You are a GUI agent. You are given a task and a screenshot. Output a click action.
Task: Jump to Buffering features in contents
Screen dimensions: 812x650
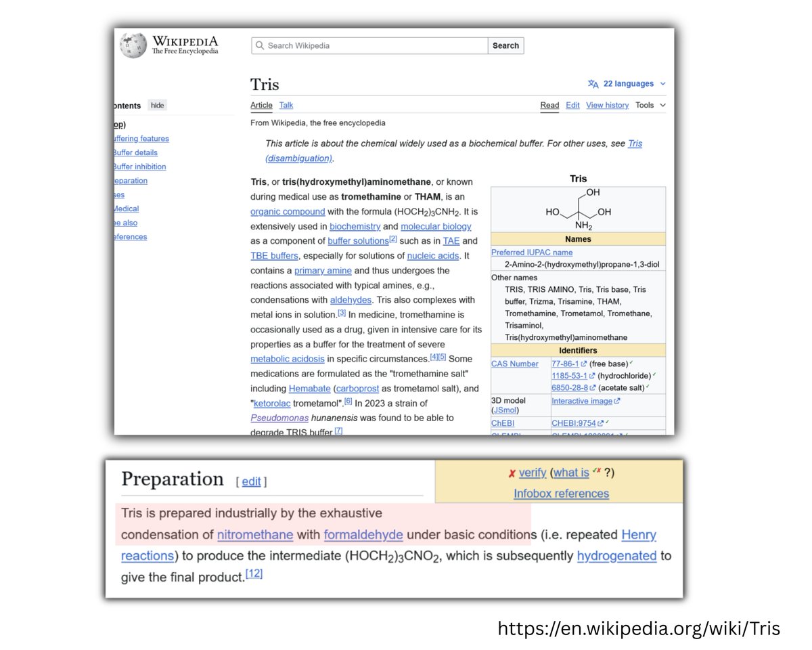[141, 139]
